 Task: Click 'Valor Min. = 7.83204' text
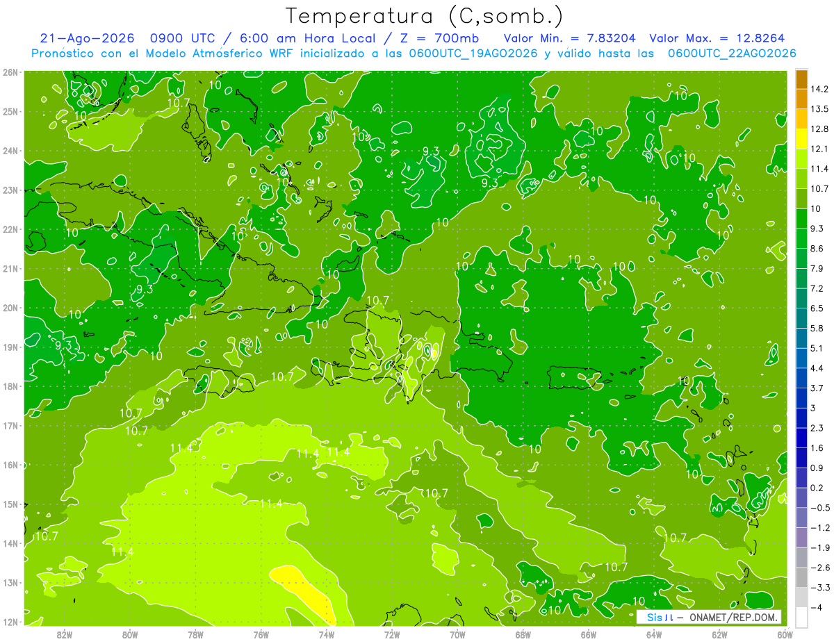click(x=569, y=38)
